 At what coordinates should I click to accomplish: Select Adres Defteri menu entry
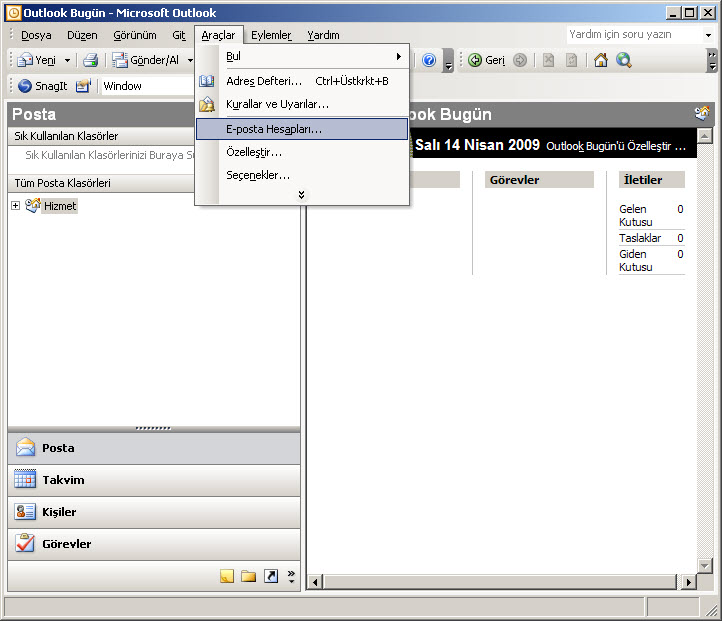[302, 81]
